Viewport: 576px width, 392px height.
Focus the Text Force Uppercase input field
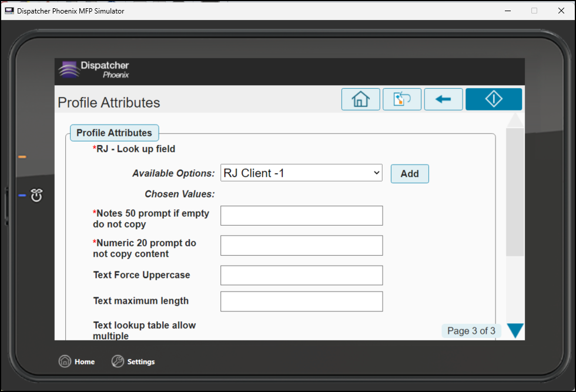(x=301, y=275)
